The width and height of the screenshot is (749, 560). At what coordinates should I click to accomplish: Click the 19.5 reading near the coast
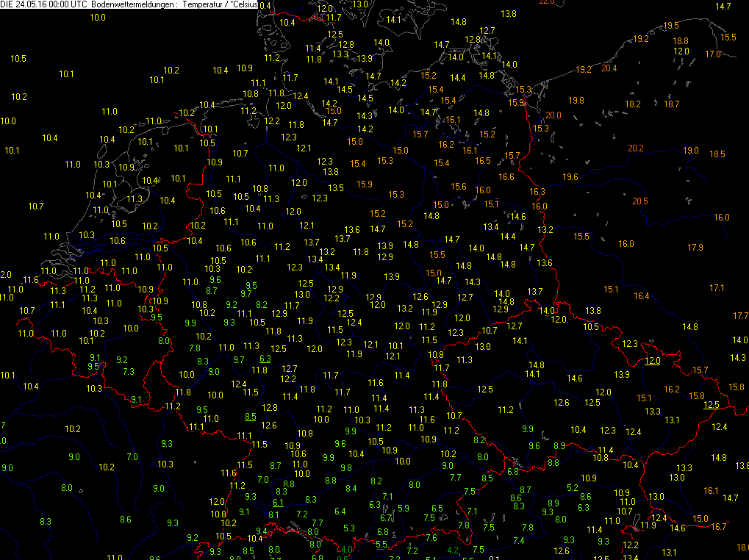[x=671, y=26]
